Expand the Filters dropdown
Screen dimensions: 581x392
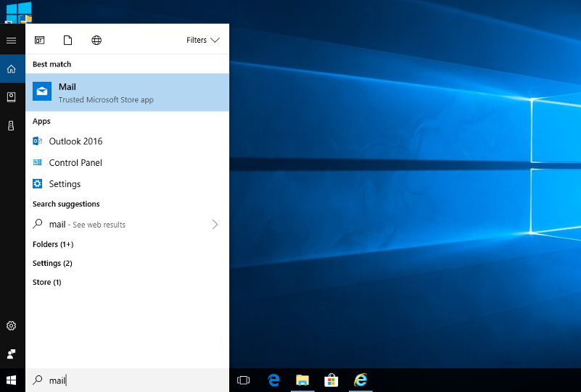pyautogui.click(x=202, y=40)
